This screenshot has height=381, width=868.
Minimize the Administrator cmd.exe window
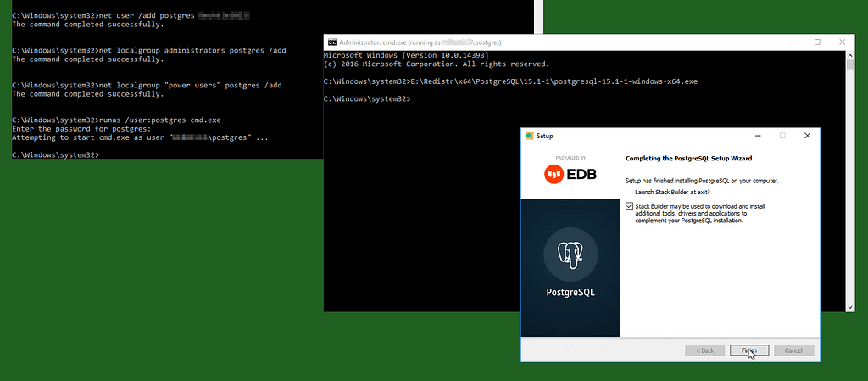tap(793, 42)
